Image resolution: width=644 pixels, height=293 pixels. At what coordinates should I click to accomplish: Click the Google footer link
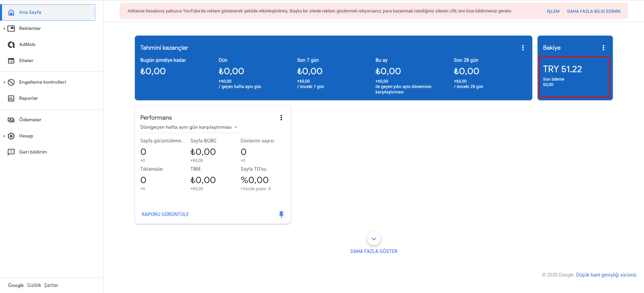[x=16, y=285]
